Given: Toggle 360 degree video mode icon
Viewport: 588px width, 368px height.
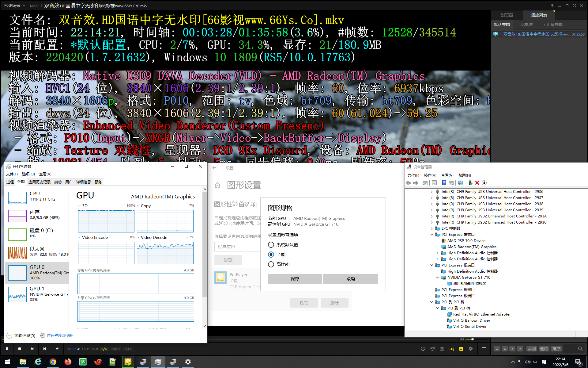Looking at the screenshot, I should click(433, 349).
